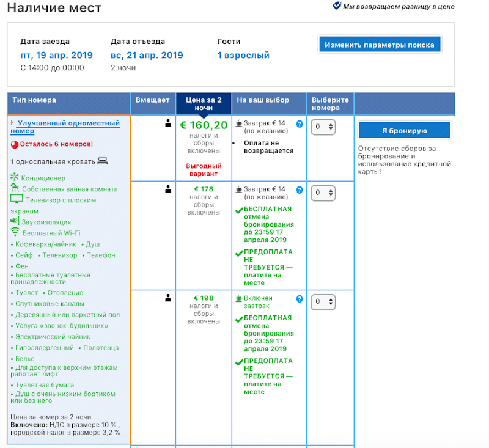The image size is (489, 448).
Task: Click 'Выгодный вариант' red label
Action: [204, 170]
